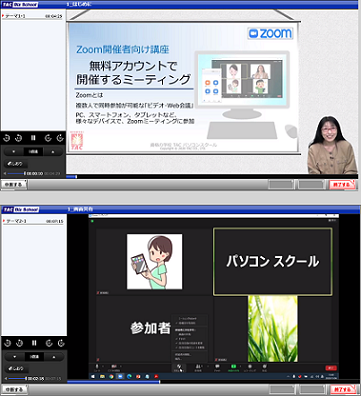
Task: Add a しおり bookmark in テーマ2-1 player
Action: pyautogui.click(x=17, y=369)
